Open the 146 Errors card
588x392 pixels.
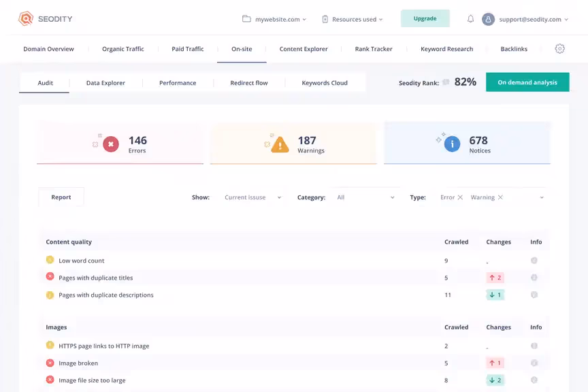120,143
